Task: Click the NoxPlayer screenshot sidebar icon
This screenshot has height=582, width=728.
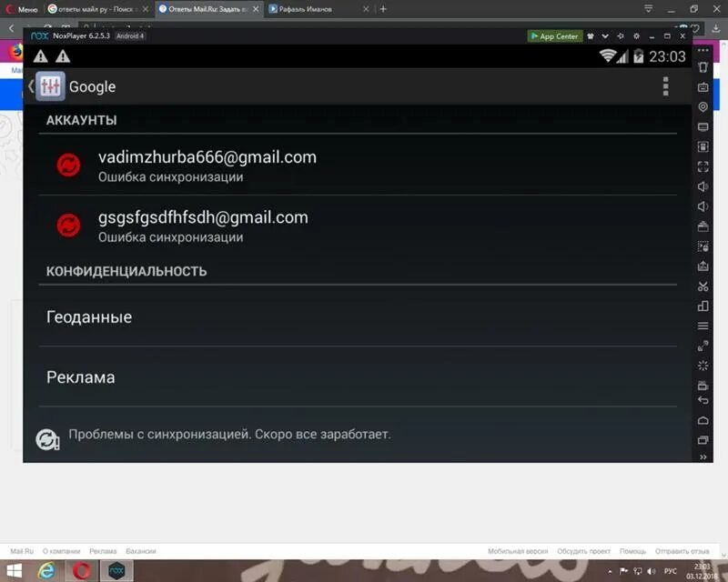Action: tap(703, 146)
